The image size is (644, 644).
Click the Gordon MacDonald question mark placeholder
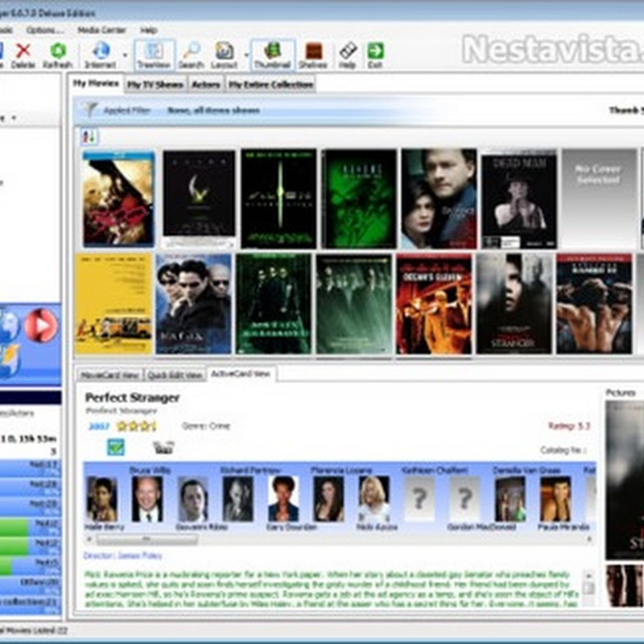click(x=464, y=499)
